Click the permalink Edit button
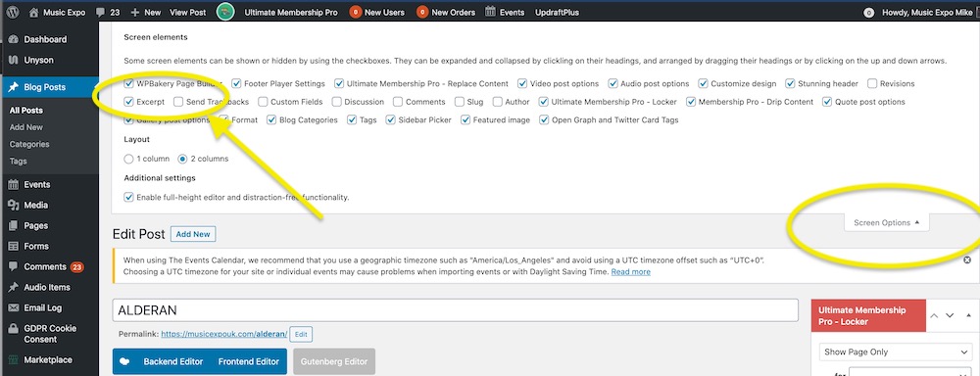980x376 pixels. tap(301, 334)
